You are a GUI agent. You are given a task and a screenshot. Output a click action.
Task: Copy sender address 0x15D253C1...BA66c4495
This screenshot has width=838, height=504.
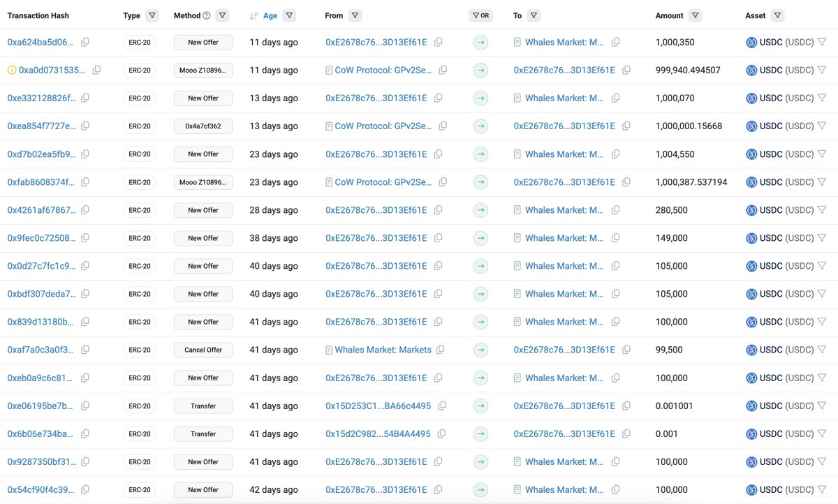click(x=442, y=406)
